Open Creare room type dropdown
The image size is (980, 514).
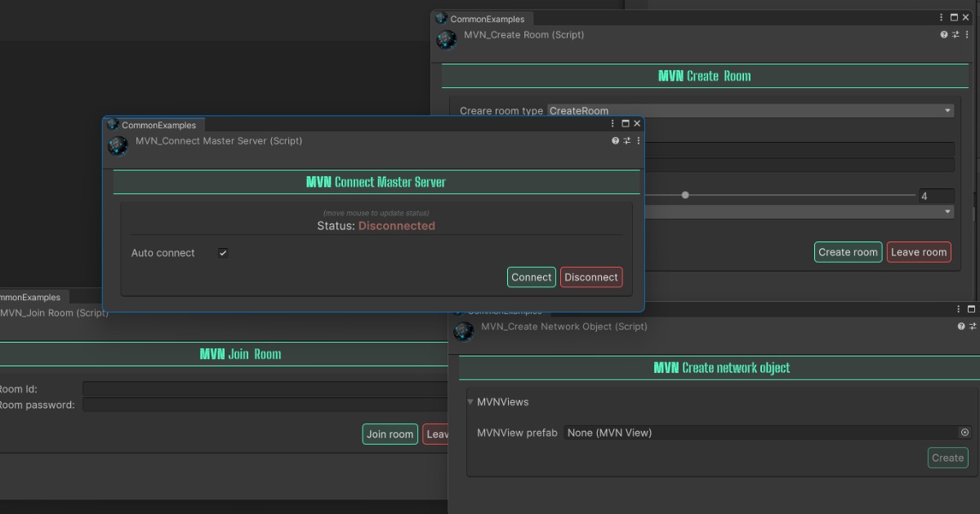pyautogui.click(x=750, y=111)
